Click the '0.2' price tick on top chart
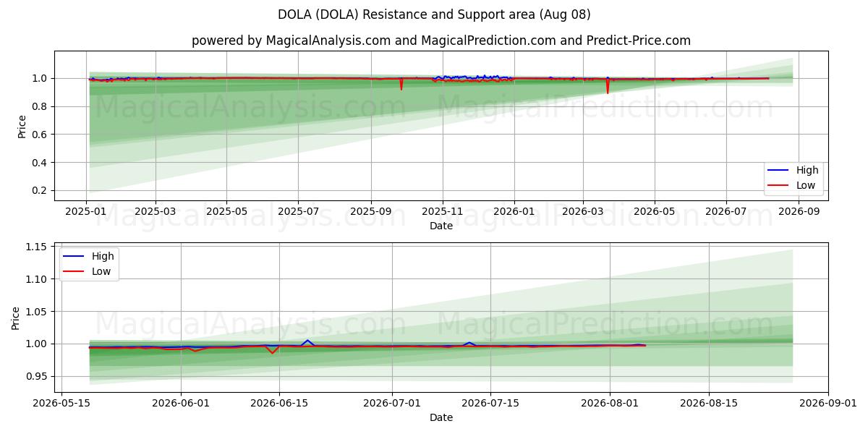 (x=41, y=191)
